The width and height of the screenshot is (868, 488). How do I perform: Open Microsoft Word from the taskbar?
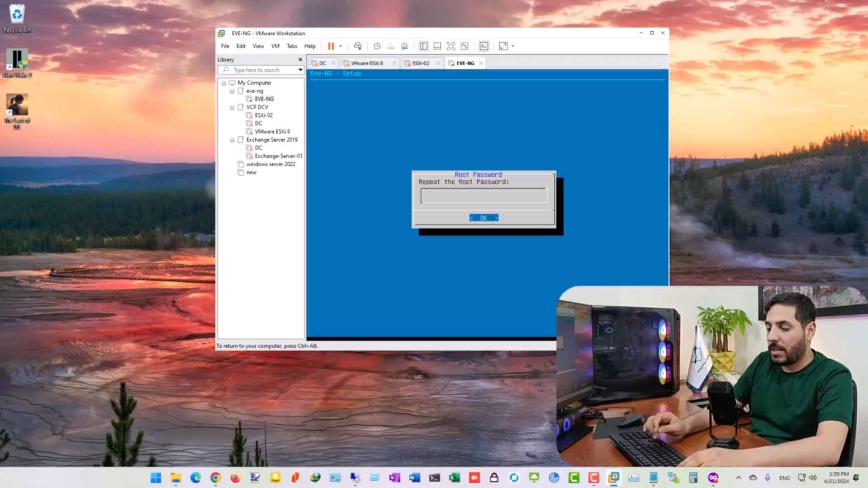pos(414,478)
